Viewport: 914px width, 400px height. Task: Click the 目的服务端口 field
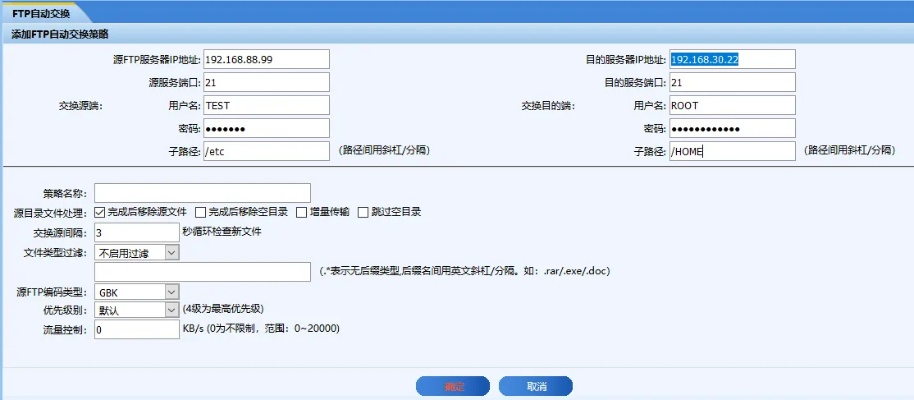point(732,82)
